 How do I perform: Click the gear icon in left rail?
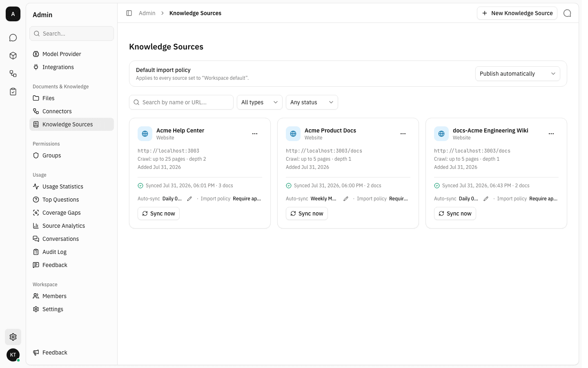[13, 337]
